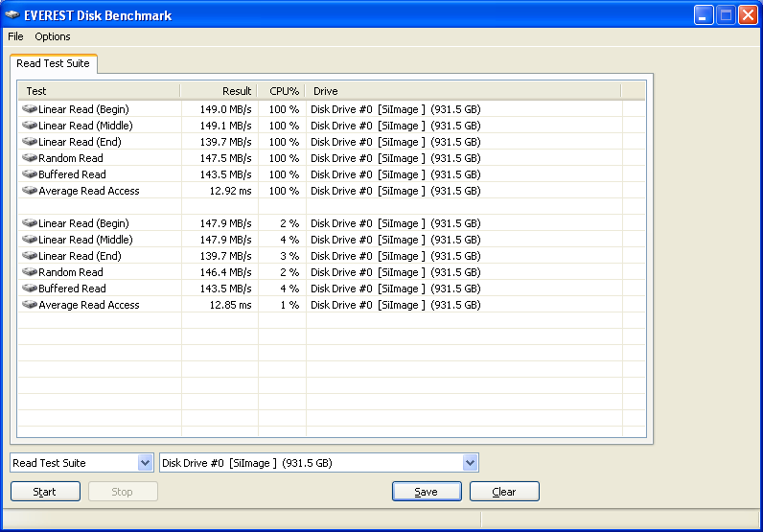Open the File menu
Viewport: 763px width, 532px height.
[x=15, y=36]
